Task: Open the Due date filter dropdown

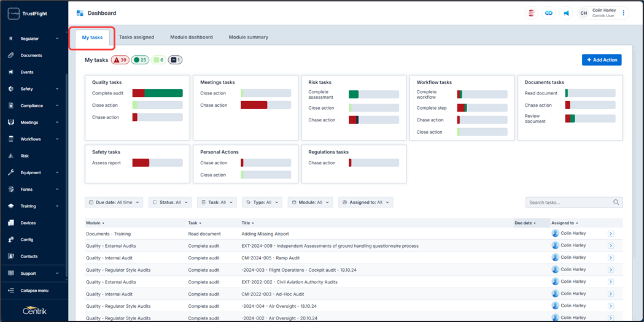Action: 114,202
